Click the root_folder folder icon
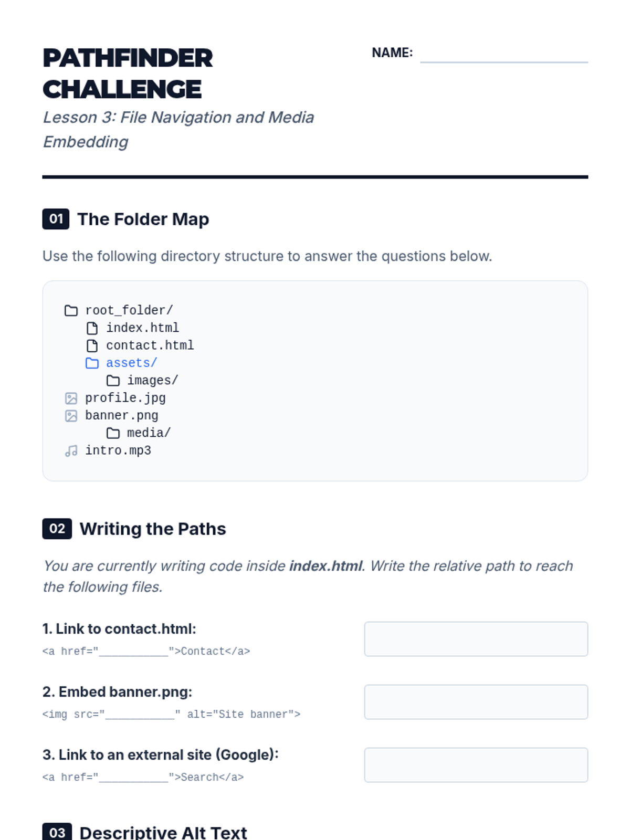The height and width of the screenshot is (840, 630). tap(71, 311)
